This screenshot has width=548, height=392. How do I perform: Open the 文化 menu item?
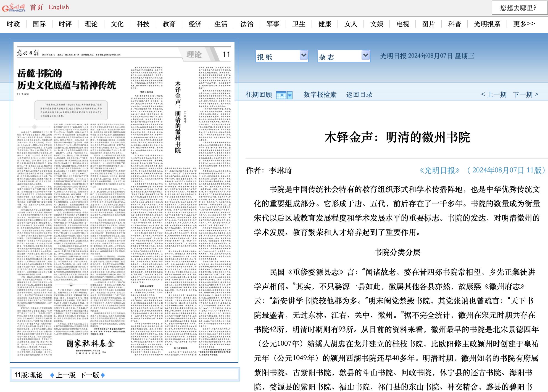117,24
